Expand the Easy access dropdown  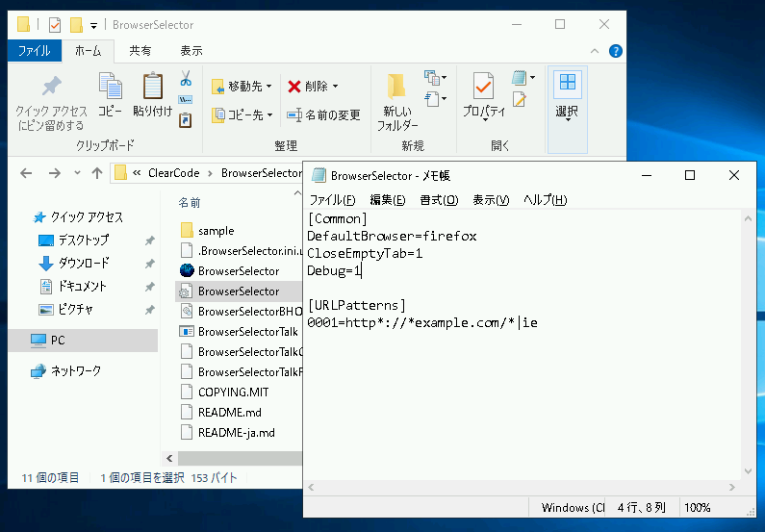pyautogui.click(x=436, y=99)
